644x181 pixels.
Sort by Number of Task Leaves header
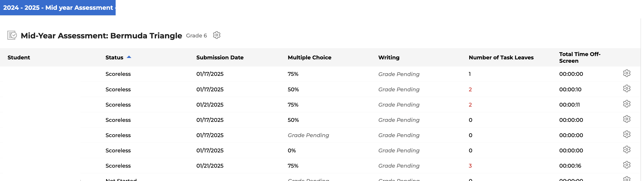tap(501, 57)
